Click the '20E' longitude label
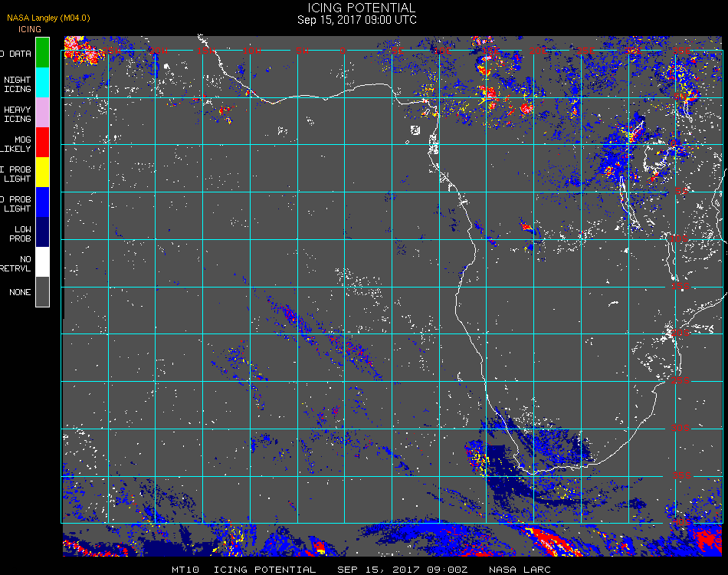 [538, 50]
